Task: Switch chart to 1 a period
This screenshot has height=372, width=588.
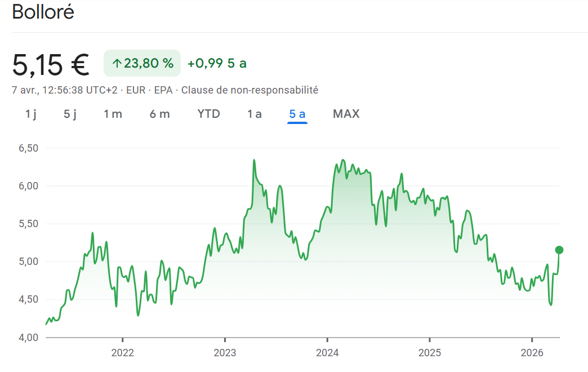Action: [254, 114]
